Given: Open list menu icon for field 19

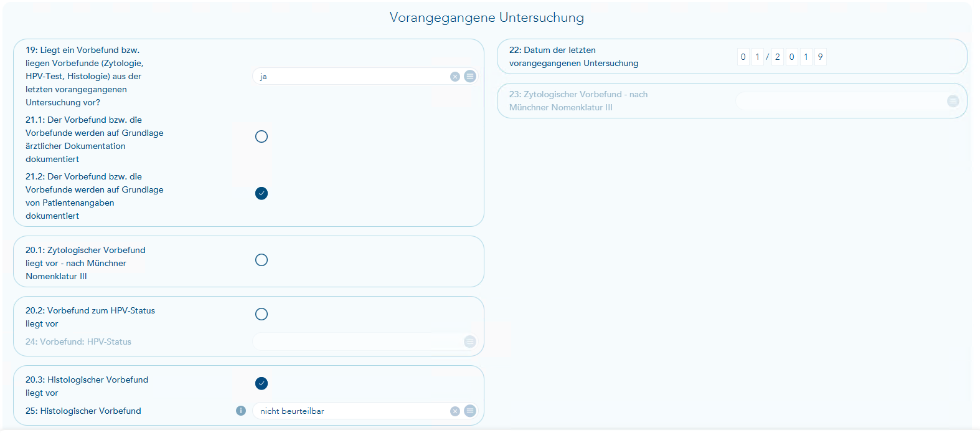Looking at the screenshot, I should click(x=470, y=76).
